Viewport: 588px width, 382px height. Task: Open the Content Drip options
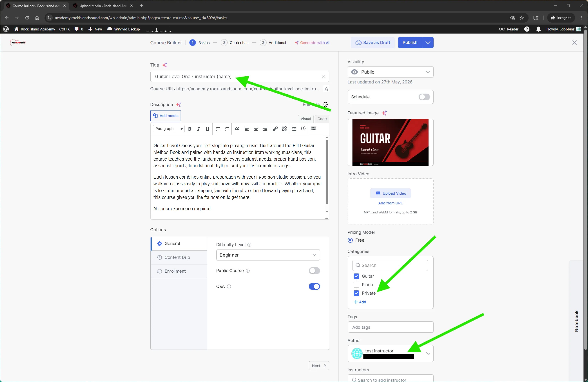point(179,257)
